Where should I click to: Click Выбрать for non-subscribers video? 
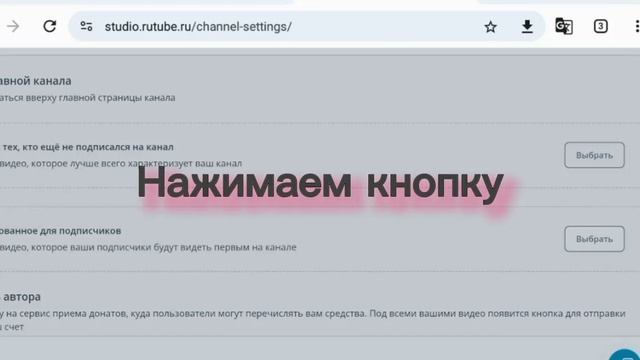coord(594,155)
